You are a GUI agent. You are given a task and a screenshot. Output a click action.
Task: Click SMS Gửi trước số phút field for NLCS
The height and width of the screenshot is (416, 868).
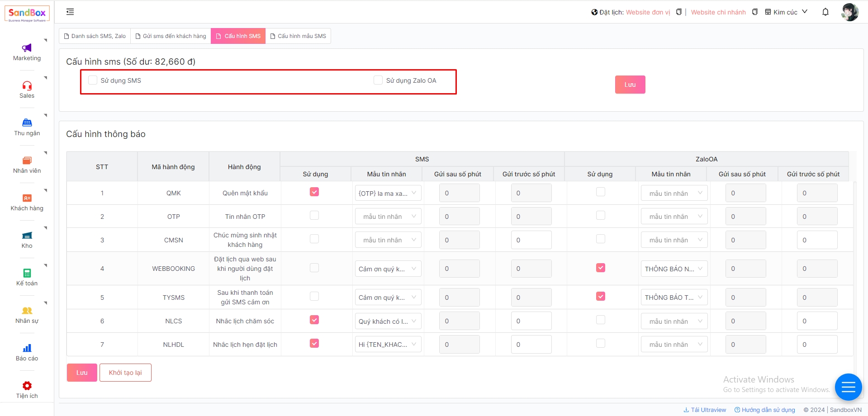click(531, 321)
